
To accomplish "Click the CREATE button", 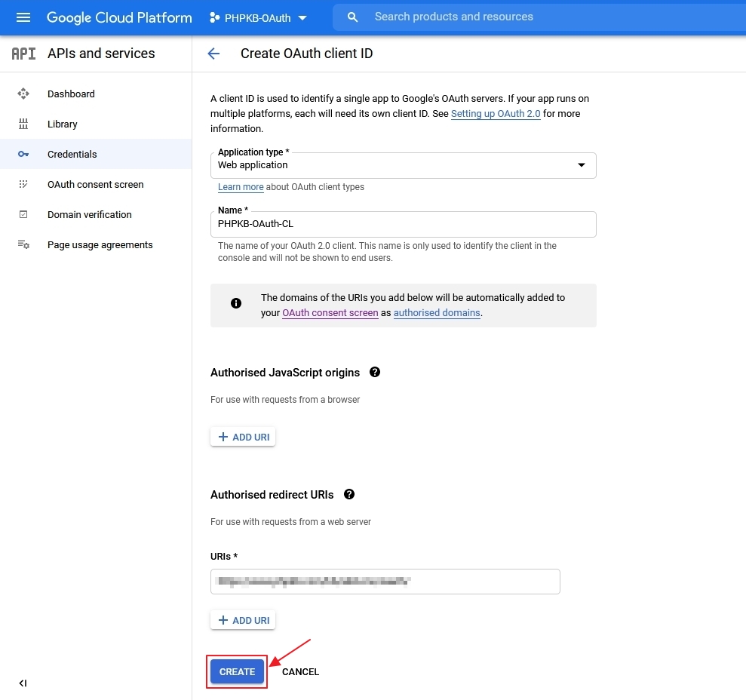I will tap(237, 671).
